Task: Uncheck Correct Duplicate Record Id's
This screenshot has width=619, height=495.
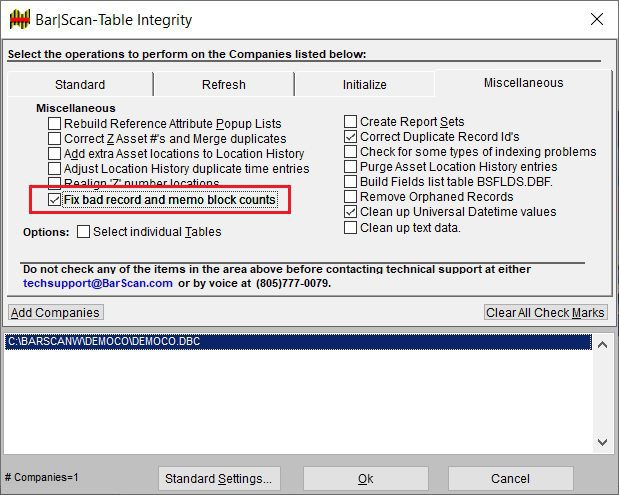Action: [351, 137]
